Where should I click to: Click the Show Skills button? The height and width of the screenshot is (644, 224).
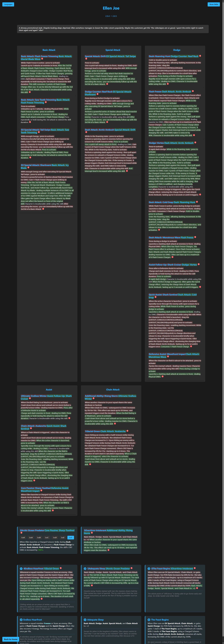click(214, 4)
